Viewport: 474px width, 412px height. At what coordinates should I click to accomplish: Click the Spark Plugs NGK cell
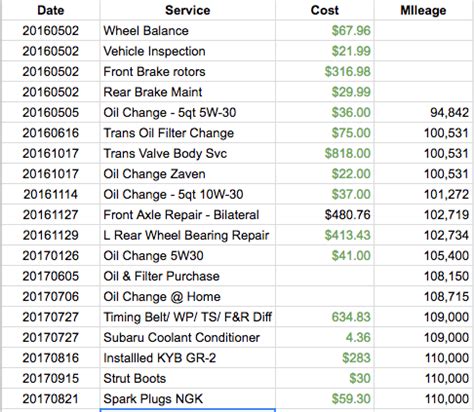coord(188,399)
